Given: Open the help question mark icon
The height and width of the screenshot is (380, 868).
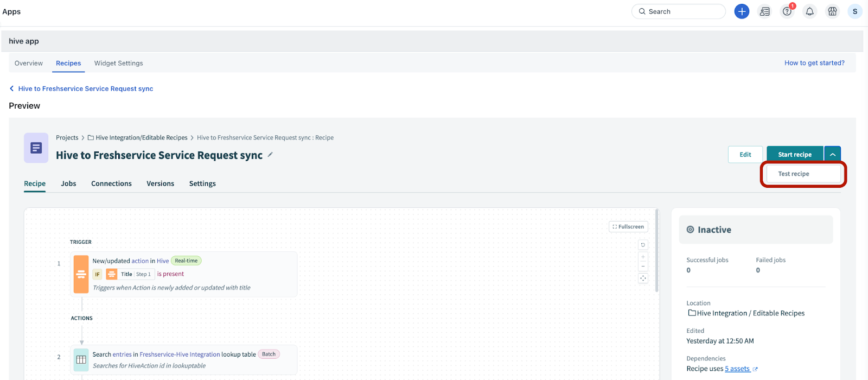Looking at the screenshot, I should (787, 11).
